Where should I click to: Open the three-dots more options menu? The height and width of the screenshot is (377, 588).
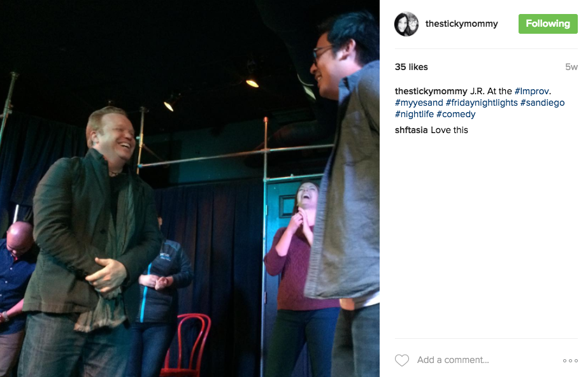[x=570, y=360]
